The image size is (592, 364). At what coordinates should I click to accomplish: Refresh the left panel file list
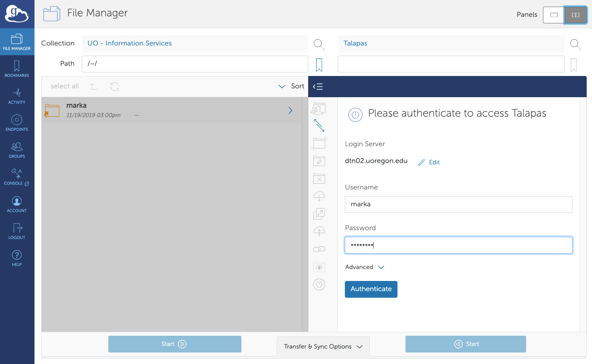click(x=115, y=86)
